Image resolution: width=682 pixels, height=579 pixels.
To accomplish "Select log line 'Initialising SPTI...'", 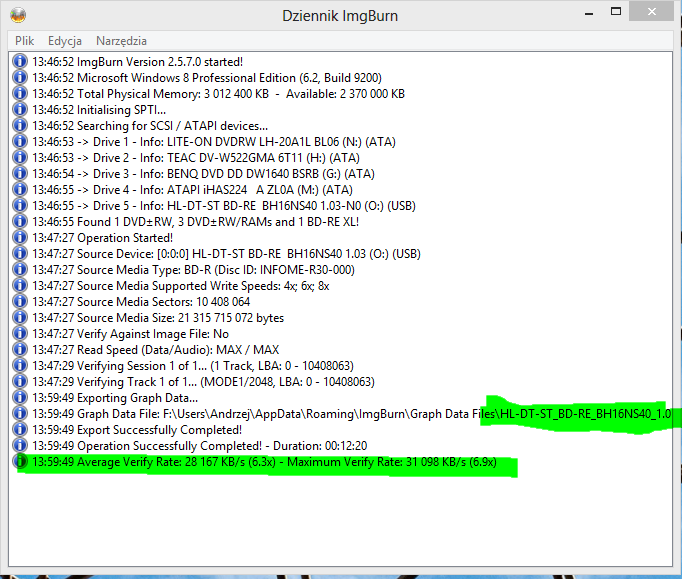I will 99,110.
